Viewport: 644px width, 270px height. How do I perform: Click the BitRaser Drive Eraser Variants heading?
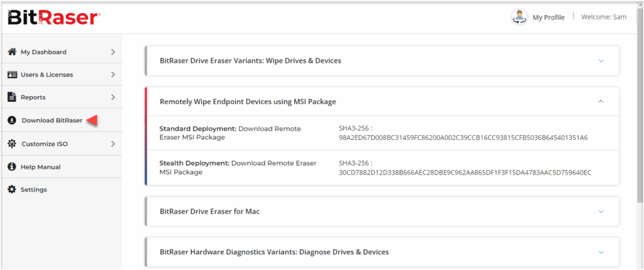pyautogui.click(x=250, y=61)
